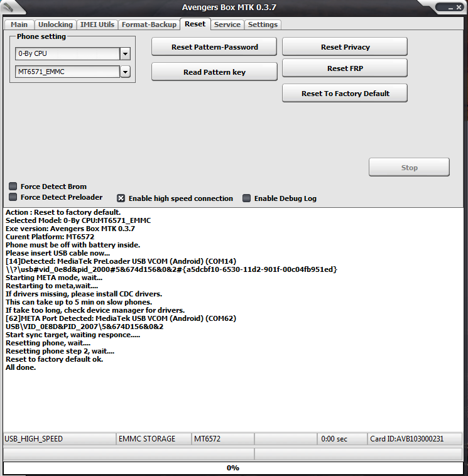
Task: Click the 0-By CPU combo box field
Action: [67, 54]
